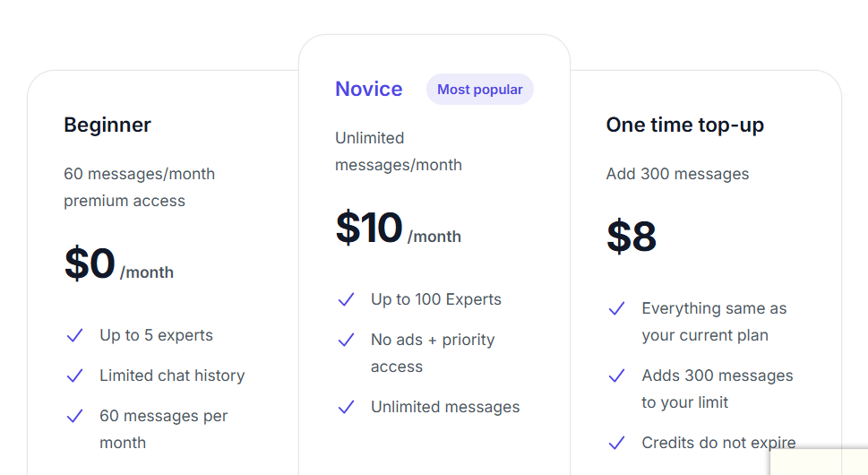868x475 pixels.
Task: Select the Novice plan title
Action: click(x=369, y=89)
